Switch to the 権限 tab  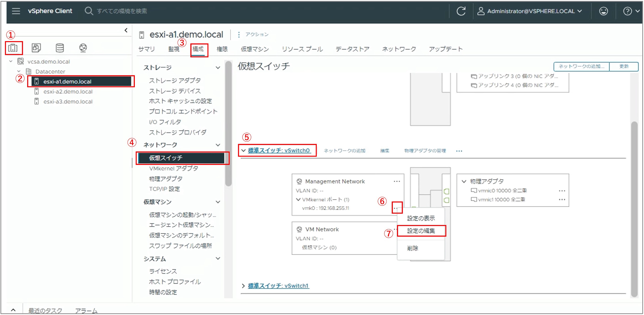click(222, 49)
